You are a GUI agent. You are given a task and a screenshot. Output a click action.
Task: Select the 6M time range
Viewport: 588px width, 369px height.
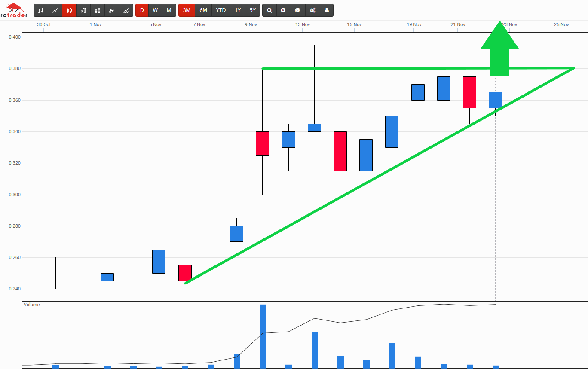[x=203, y=10]
